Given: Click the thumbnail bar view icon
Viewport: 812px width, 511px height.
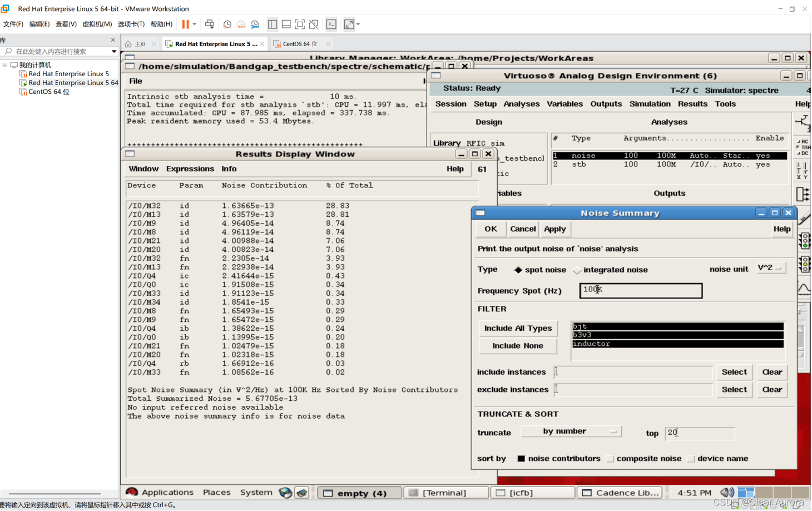Looking at the screenshot, I should (286, 24).
